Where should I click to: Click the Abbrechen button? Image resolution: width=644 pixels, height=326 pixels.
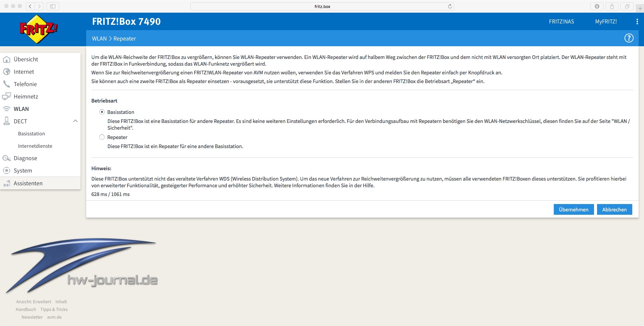click(x=614, y=209)
